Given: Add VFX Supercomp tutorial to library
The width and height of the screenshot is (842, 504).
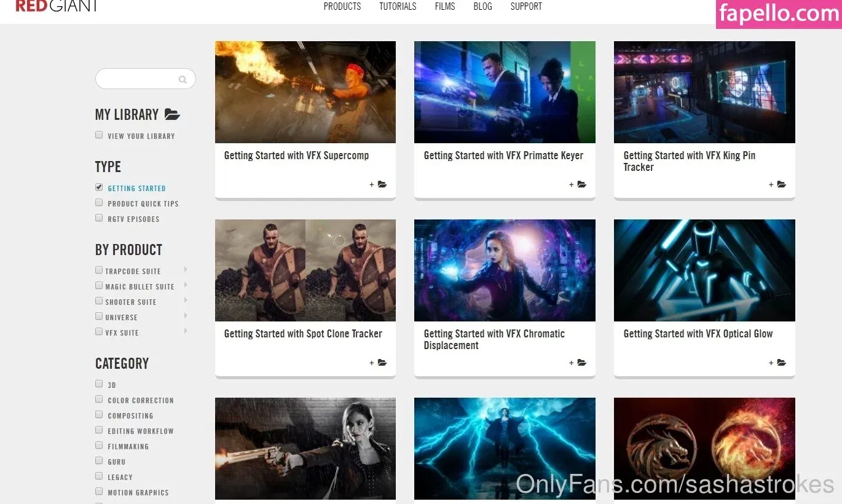Looking at the screenshot, I should point(378,184).
